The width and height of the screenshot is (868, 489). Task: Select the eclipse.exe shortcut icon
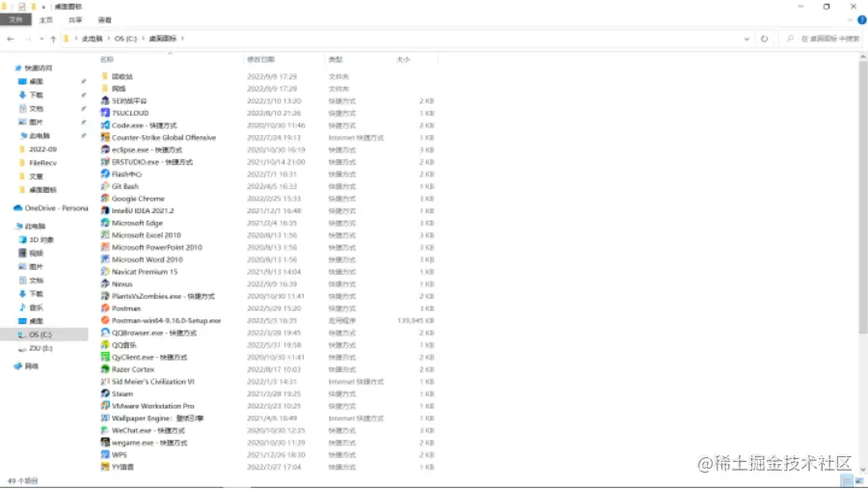[x=105, y=149]
